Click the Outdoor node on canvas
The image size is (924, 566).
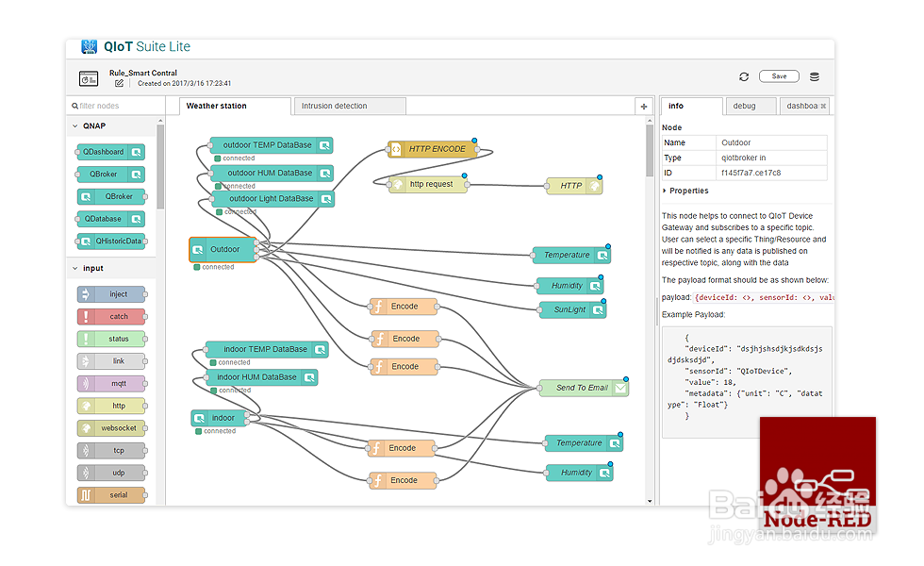(x=223, y=249)
